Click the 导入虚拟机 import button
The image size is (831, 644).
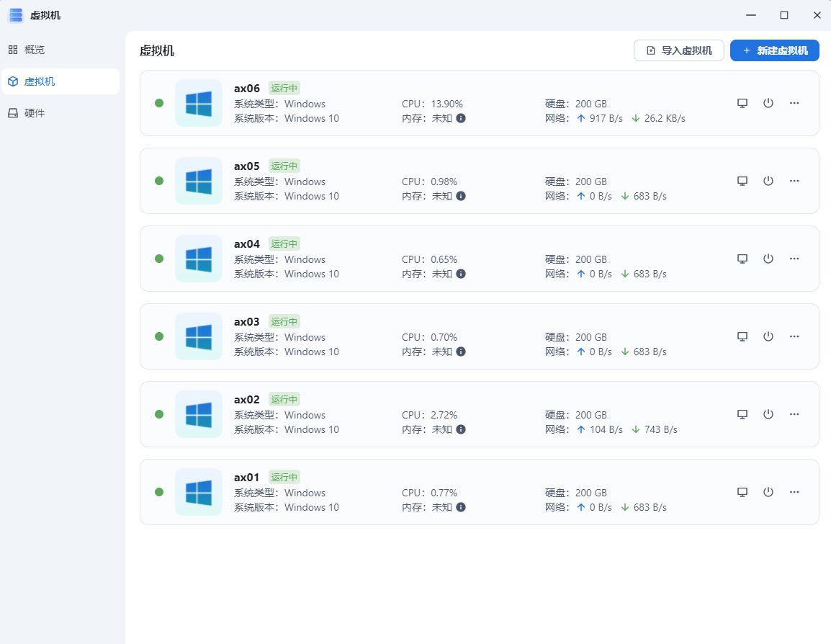click(x=678, y=50)
